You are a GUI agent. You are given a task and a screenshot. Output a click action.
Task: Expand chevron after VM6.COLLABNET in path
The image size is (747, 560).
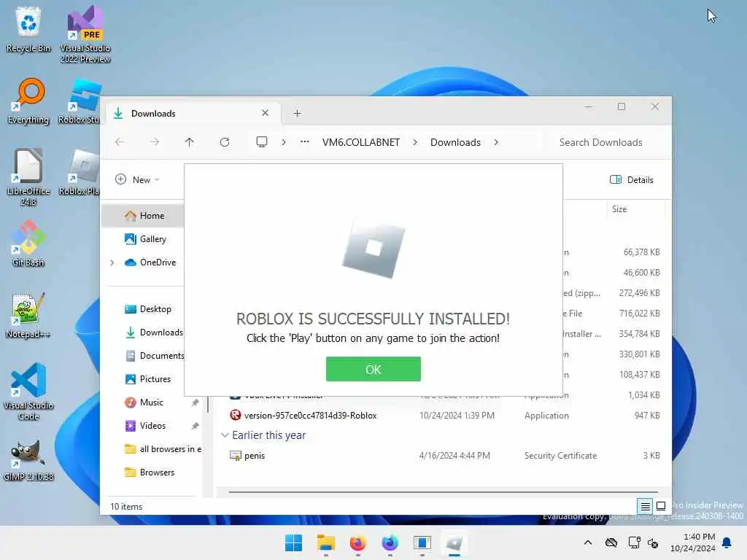click(x=415, y=142)
